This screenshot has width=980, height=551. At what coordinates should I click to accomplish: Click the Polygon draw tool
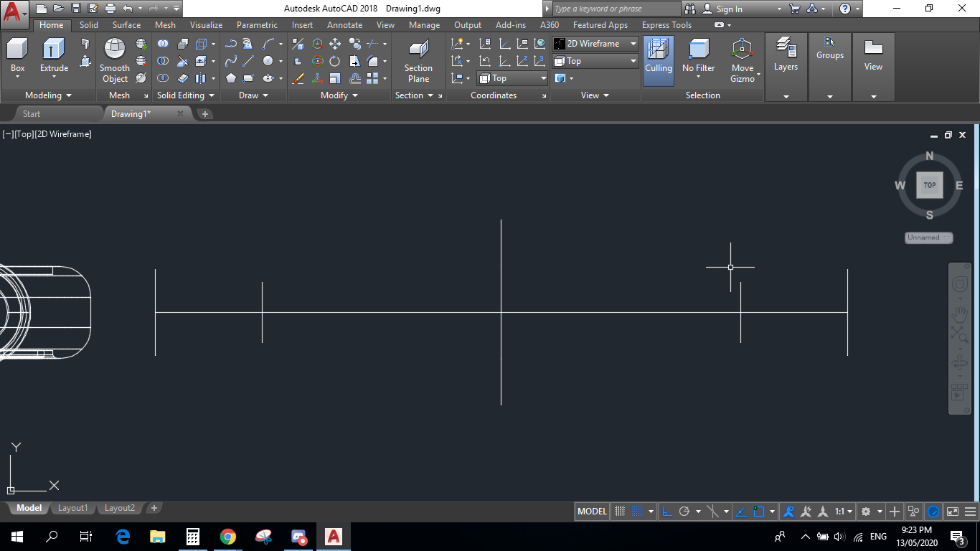pyautogui.click(x=230, y=78)
